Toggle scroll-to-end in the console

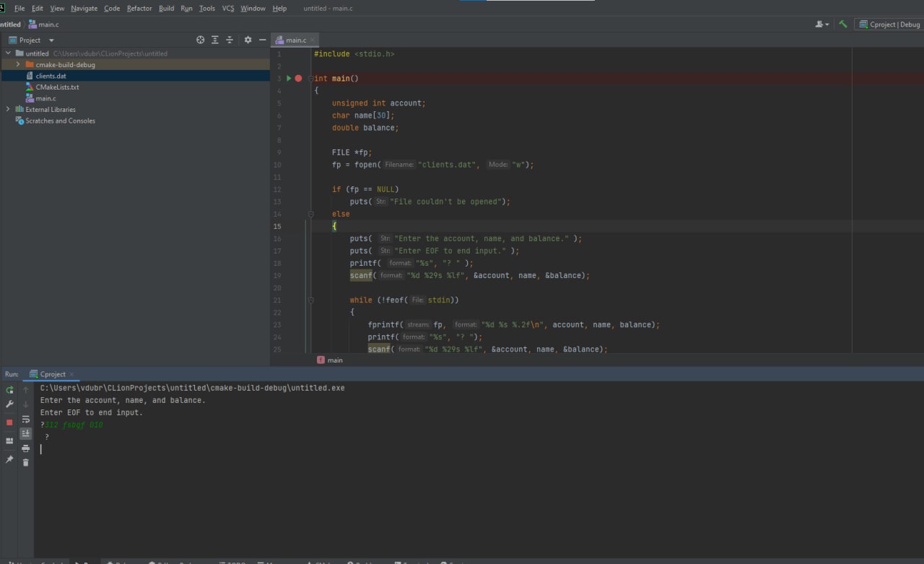(26, 433)
